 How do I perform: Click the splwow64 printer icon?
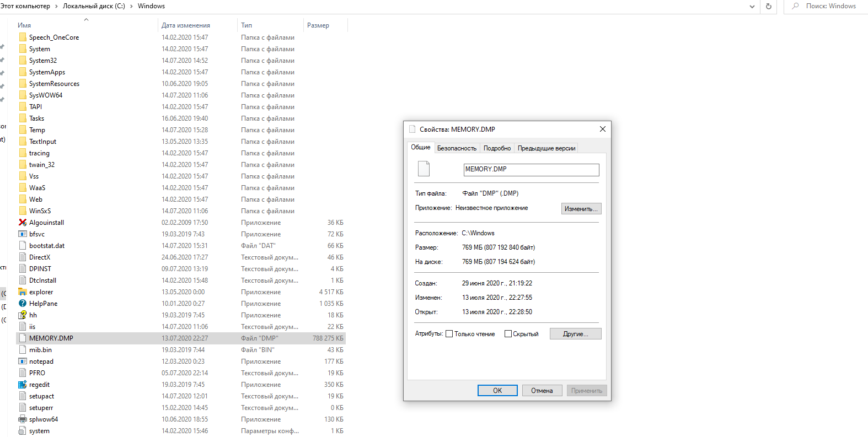tap(23, 419)
